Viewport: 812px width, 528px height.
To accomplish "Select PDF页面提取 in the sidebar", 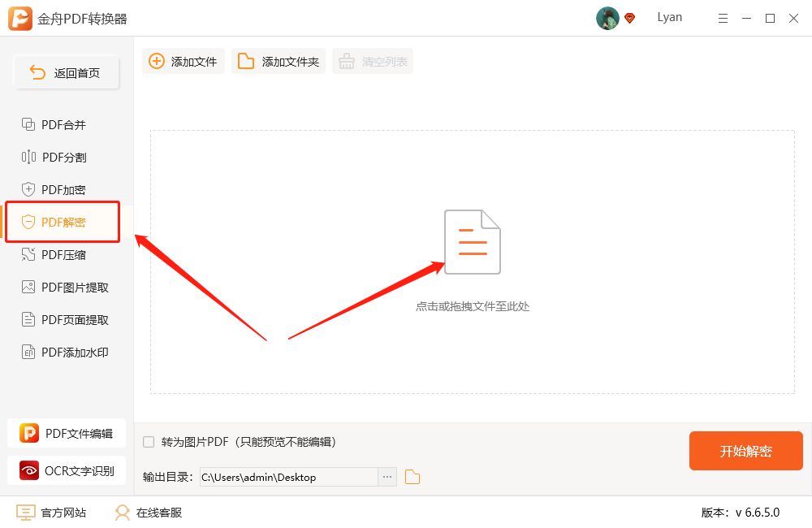I will (65, 320).
